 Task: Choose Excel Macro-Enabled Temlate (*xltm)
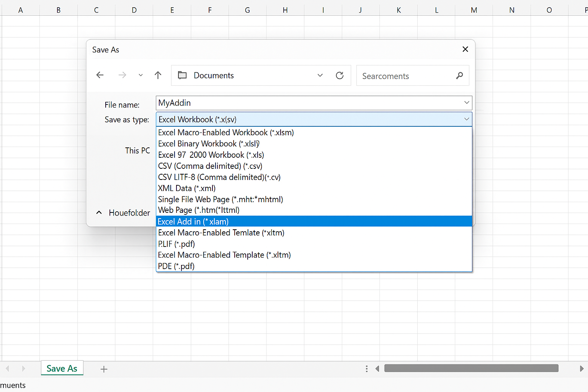tap(314, 232)
